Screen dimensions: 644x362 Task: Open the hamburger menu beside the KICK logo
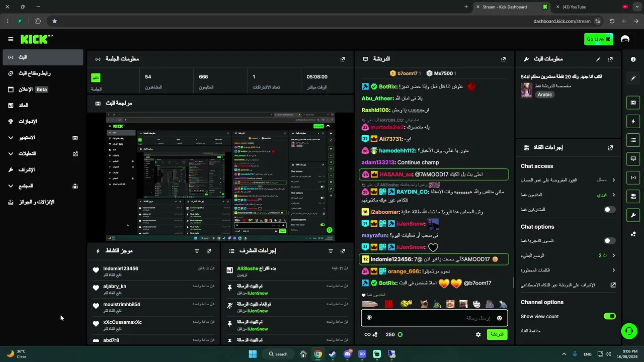point(11,39)
